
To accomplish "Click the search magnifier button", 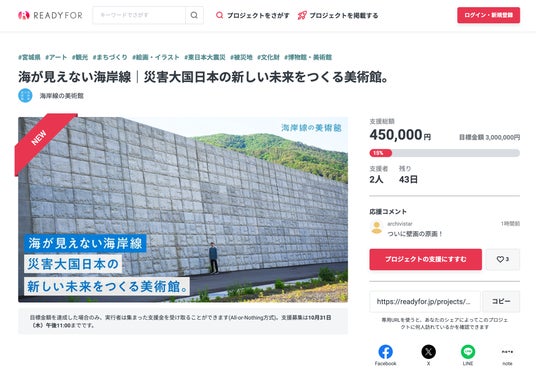I will tap(194, 15).
